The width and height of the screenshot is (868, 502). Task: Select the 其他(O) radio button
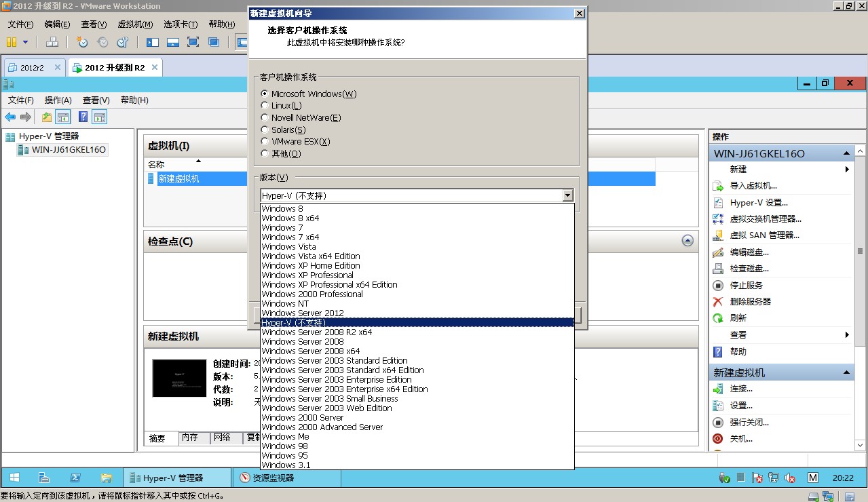(x=265, y=153)
